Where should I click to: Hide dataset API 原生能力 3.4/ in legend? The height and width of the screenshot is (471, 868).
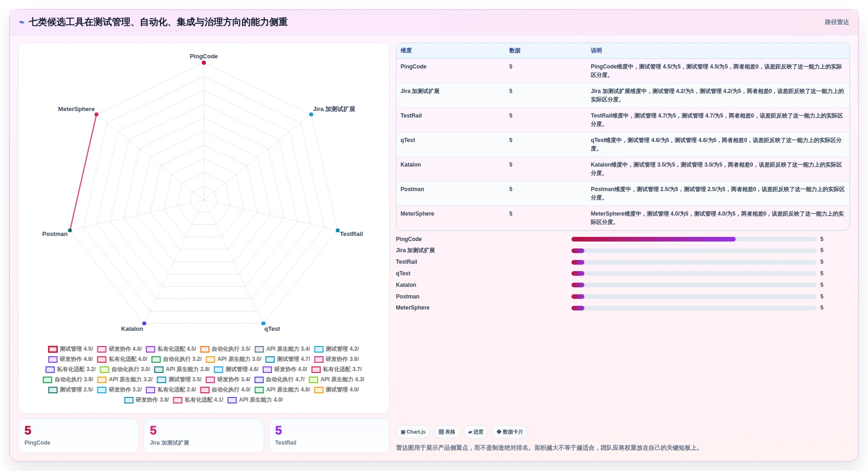click(283, 349)
